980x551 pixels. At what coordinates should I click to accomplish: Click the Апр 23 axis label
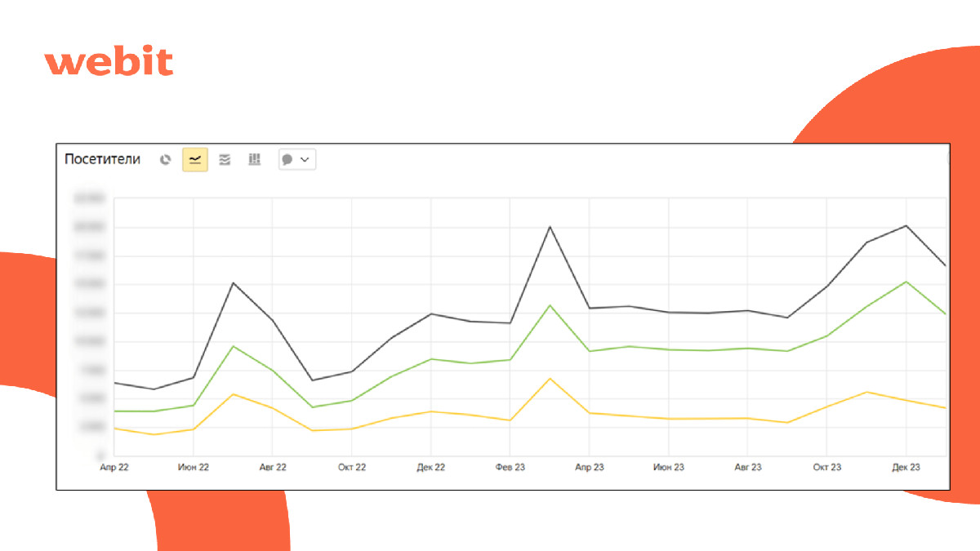(x=589, y=467)
